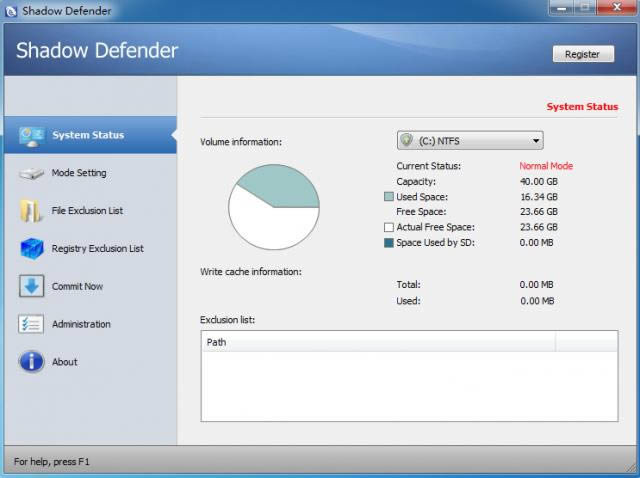640x478 pixels.
Task: Click the empty second column header in exclusion list
Action: tap(587, 342)
